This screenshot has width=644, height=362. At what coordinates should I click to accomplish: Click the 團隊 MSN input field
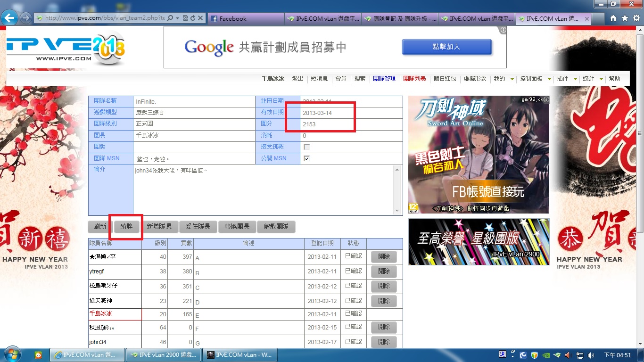tap(196, 159)
